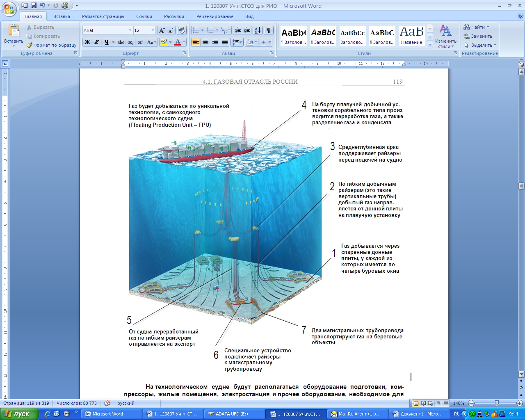Open the Arial font name dropdown
525x420 pixels.
coord(130,30)
